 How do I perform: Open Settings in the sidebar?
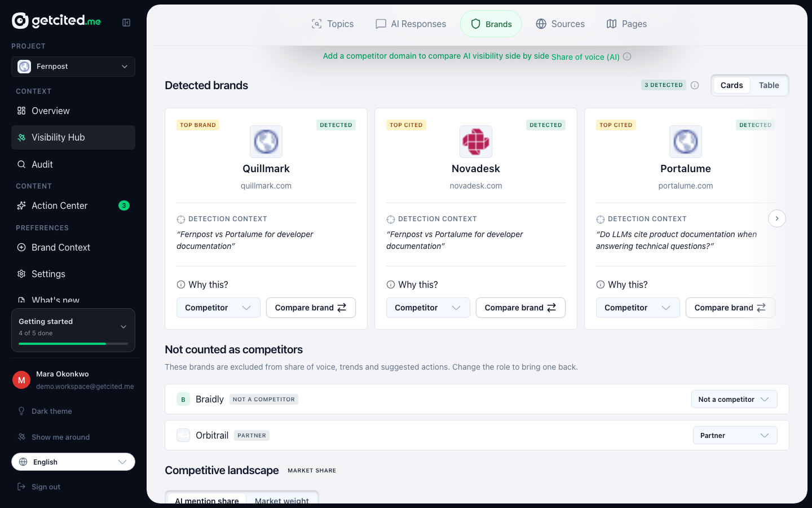pyautogui.click(x=73, y=274)
